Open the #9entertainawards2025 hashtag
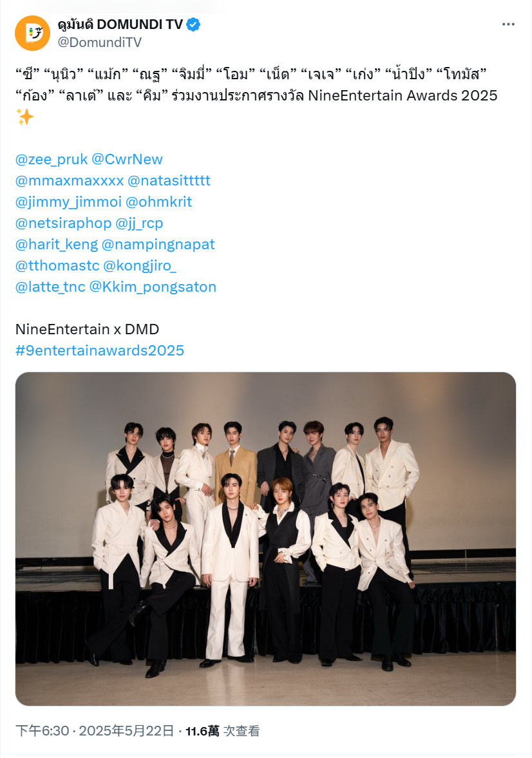Image resolution: width=532 pixels, height=758 pixels. (100, 350)
